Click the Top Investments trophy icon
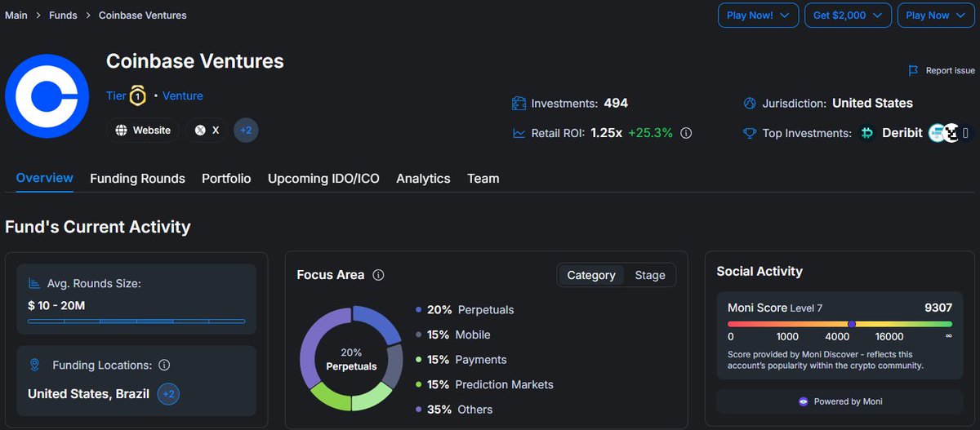 pyautogui.click(x=750, y=133)
